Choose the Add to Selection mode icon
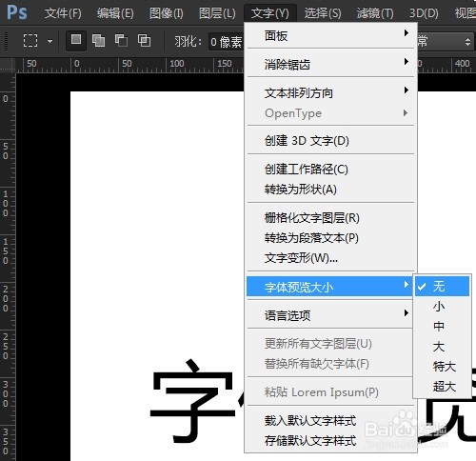The image size is (476, 461). (98, 41)
